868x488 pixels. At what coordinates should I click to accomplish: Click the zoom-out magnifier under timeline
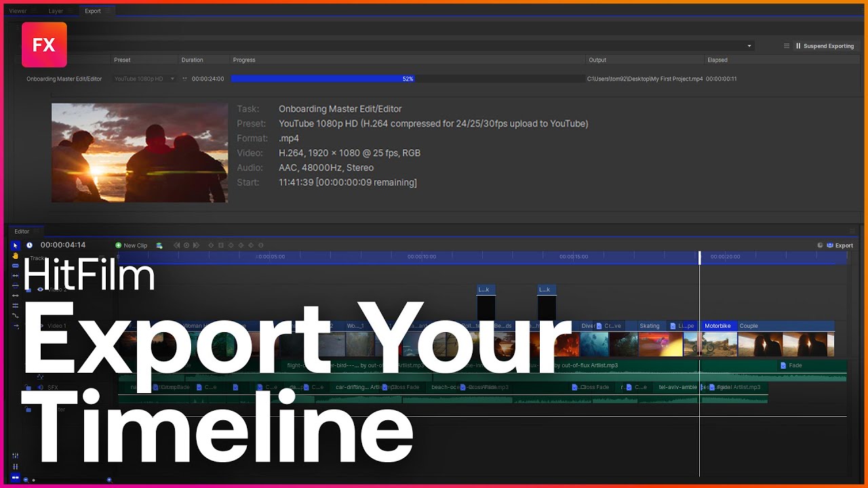26,479
